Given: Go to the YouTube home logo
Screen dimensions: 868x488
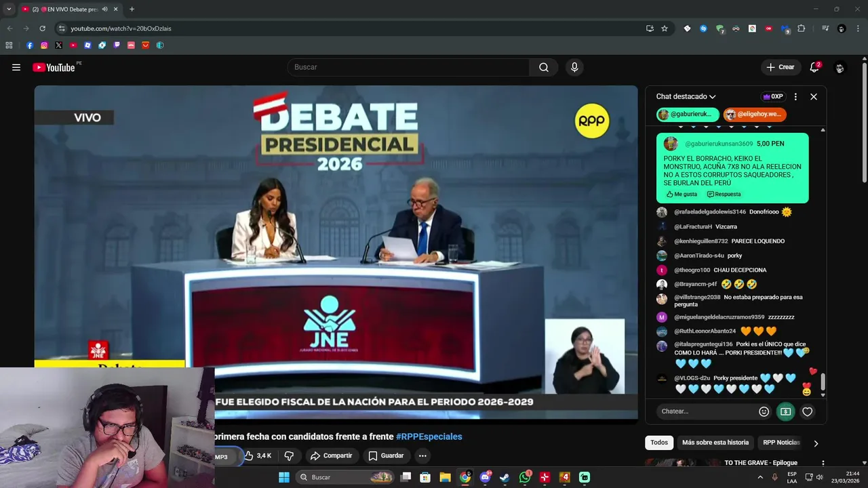Looking at the screenshot, I should coord(54,67).
